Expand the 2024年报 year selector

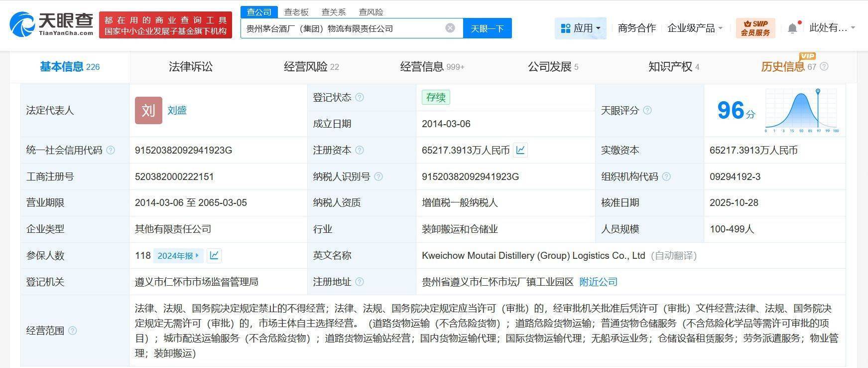[178, 255]
